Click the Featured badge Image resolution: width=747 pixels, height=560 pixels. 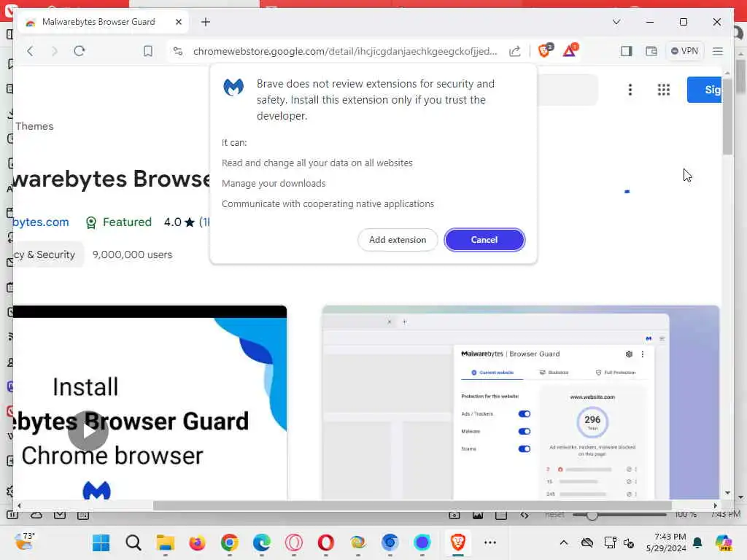[119, 222]
